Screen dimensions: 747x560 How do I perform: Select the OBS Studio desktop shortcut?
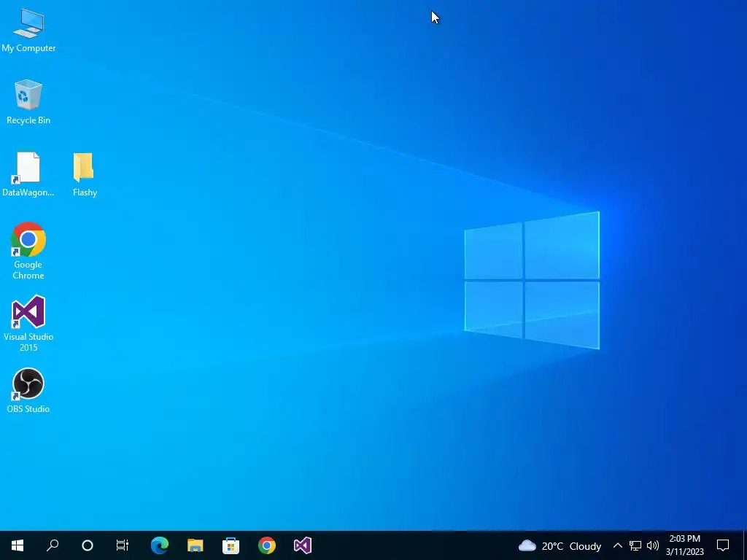pyautogui.click(x=28, y=390)
